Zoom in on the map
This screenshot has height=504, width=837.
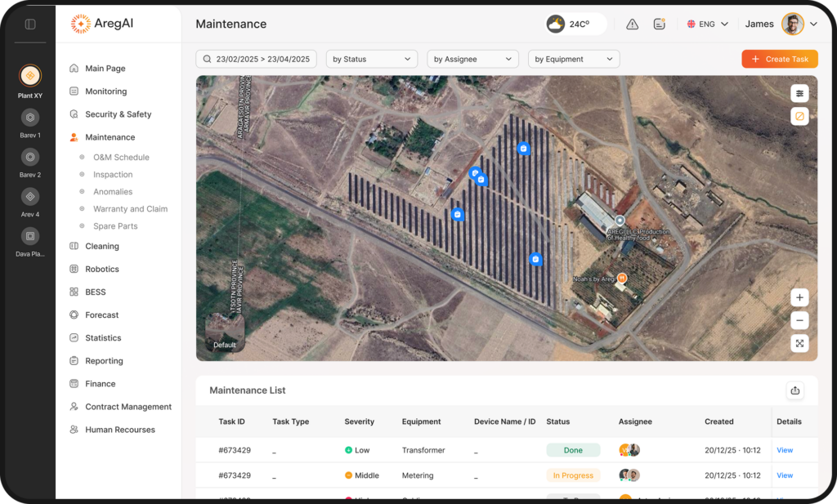point(799,297)
